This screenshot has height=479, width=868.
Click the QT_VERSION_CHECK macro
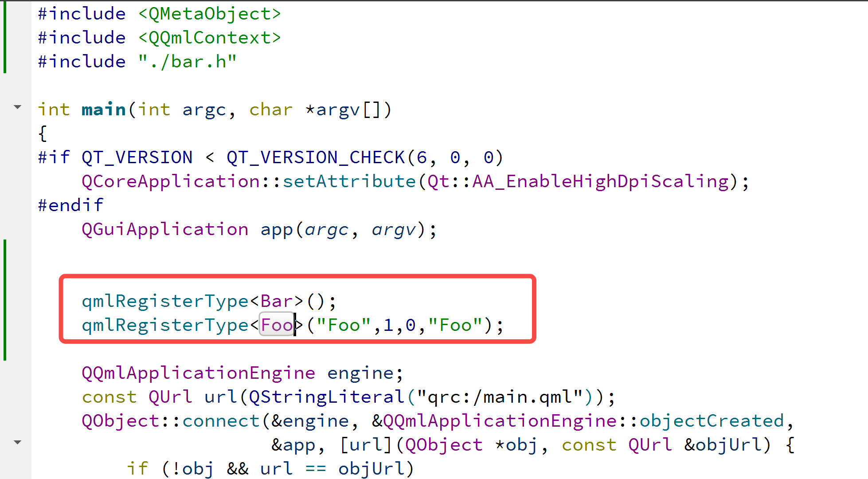[x=315, y=157]
